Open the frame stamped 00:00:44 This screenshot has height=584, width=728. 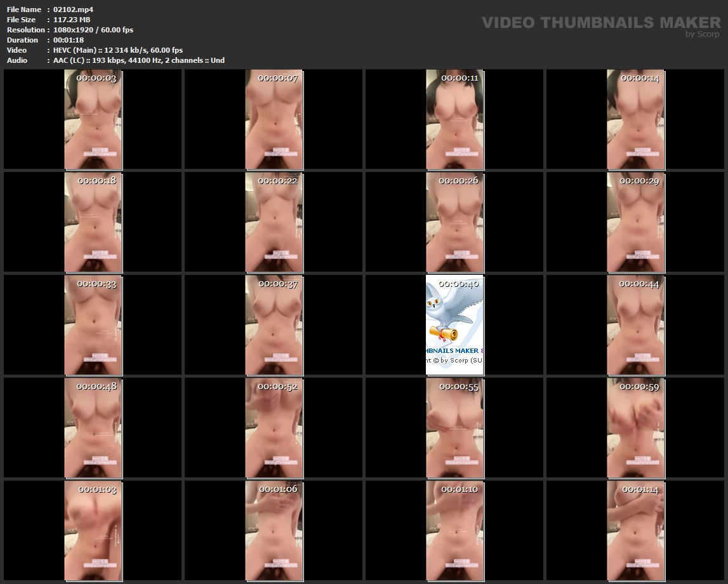635,324
